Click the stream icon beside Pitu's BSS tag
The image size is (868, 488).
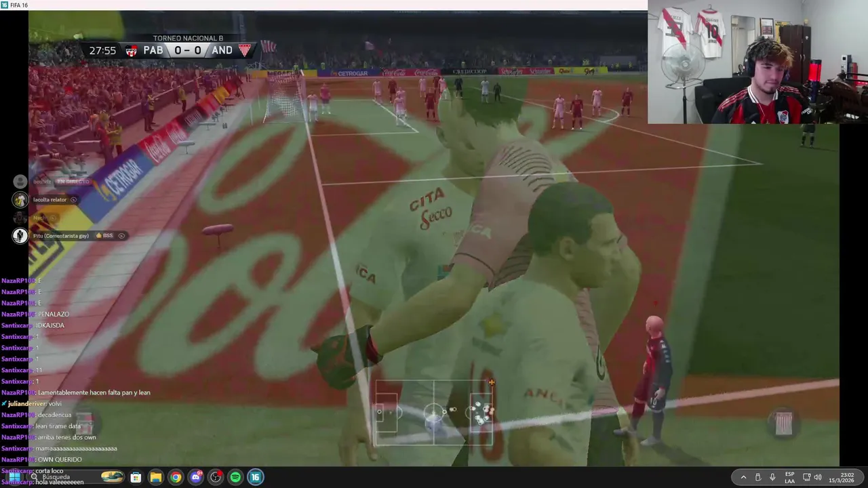click(121, 236)
